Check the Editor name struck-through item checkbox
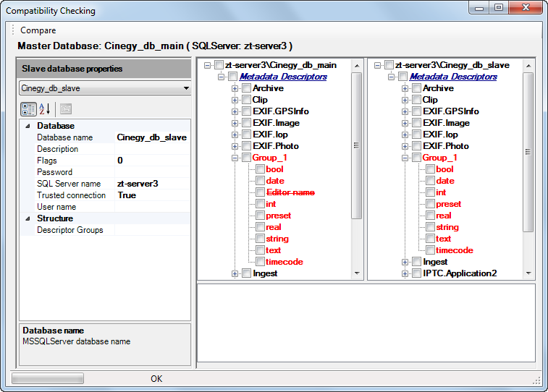Screen dimensions: 548x392 click(x=260, y=192)
